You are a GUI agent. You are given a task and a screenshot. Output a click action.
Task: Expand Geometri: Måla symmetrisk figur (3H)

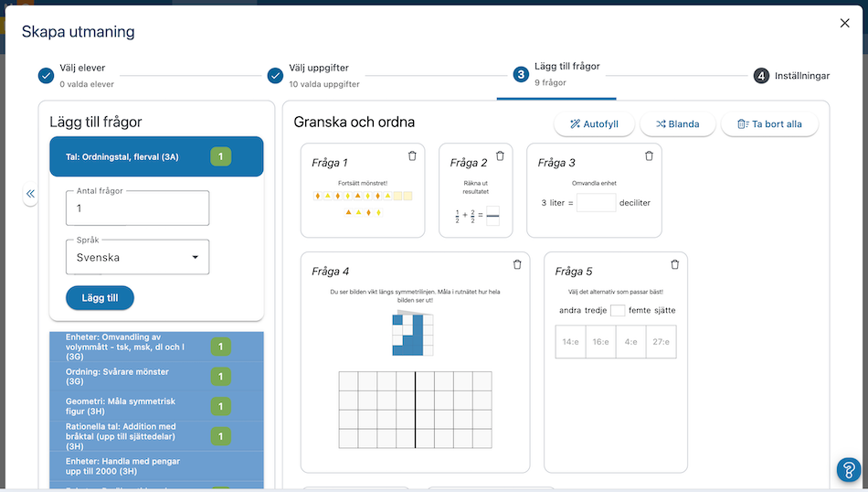156,406
